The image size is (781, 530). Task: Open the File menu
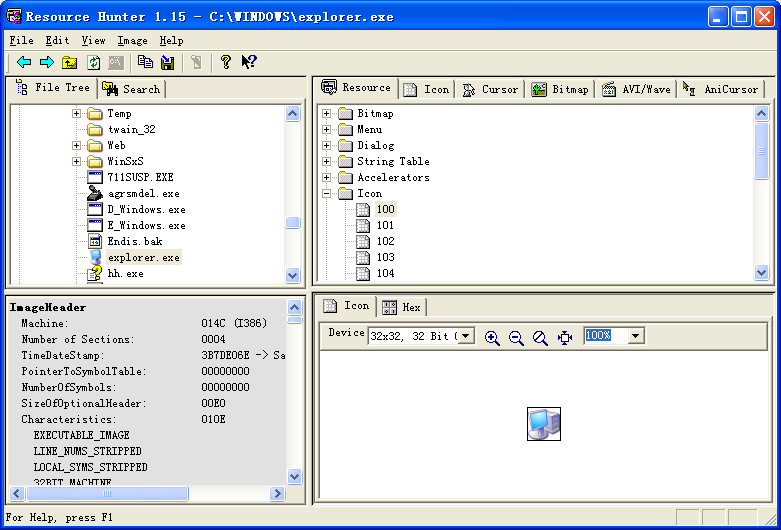click(x=21, y=41)
